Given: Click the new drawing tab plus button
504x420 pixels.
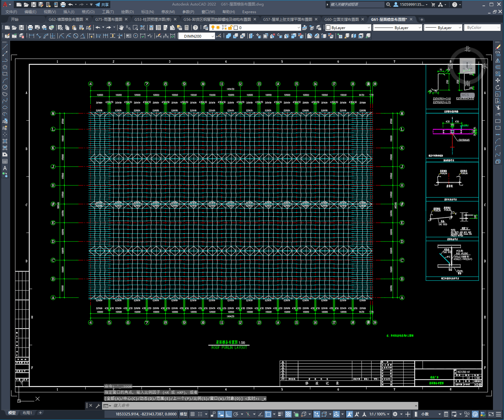Looking at the screenshot, I should (x=422, y=19).
